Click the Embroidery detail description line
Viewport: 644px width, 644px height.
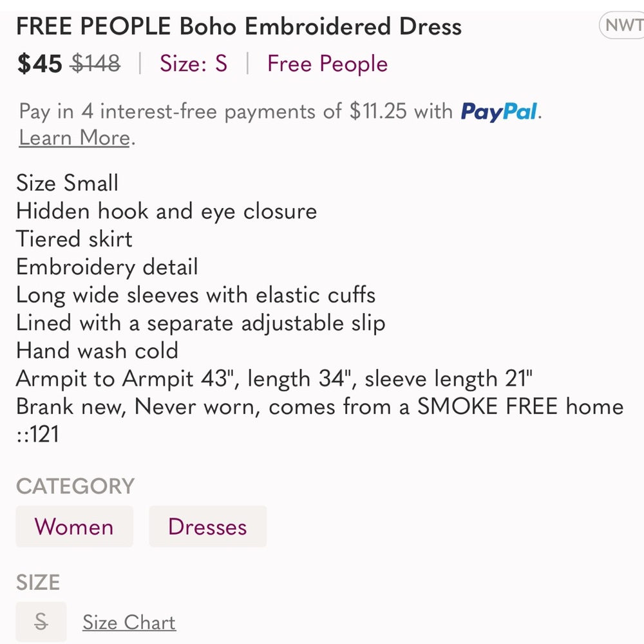pos(107,267)
